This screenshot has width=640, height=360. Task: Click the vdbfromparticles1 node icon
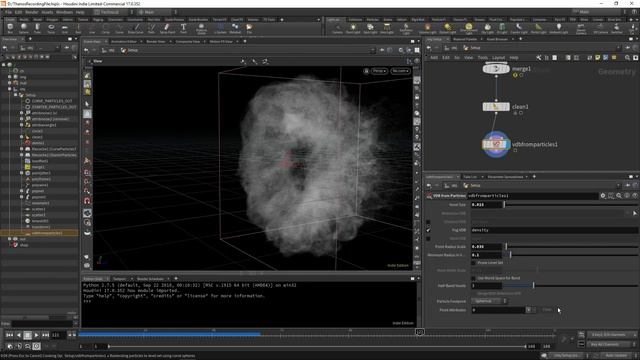tap(496, 144)
